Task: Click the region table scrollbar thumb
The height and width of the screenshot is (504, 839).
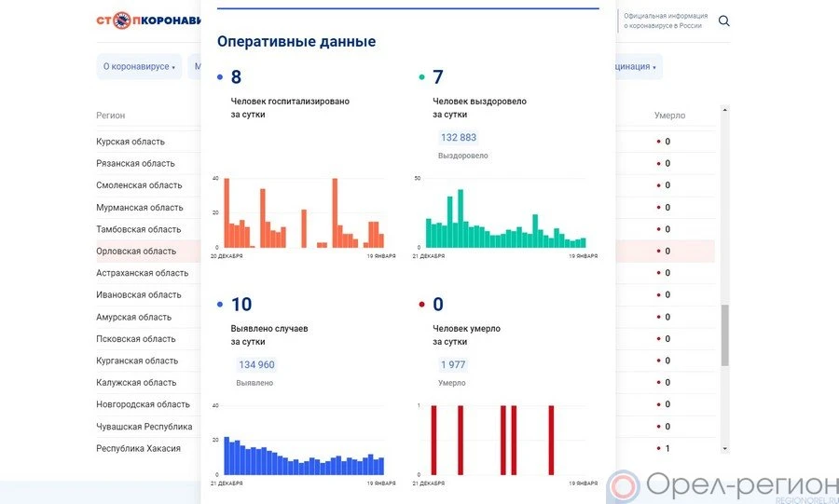Action: click(725, 335)
